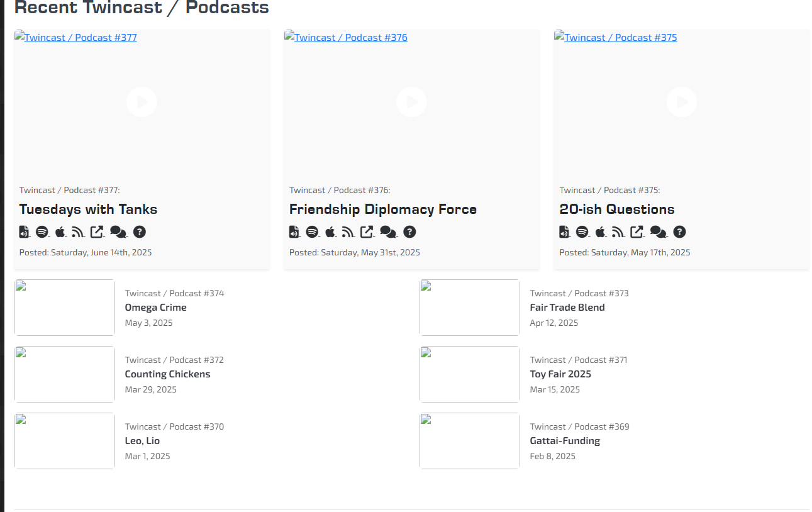The width and height of the screenshot is (812, 512).
Task: Open Spotify icon for Tuesdays with Tanks
Action: 42,232
